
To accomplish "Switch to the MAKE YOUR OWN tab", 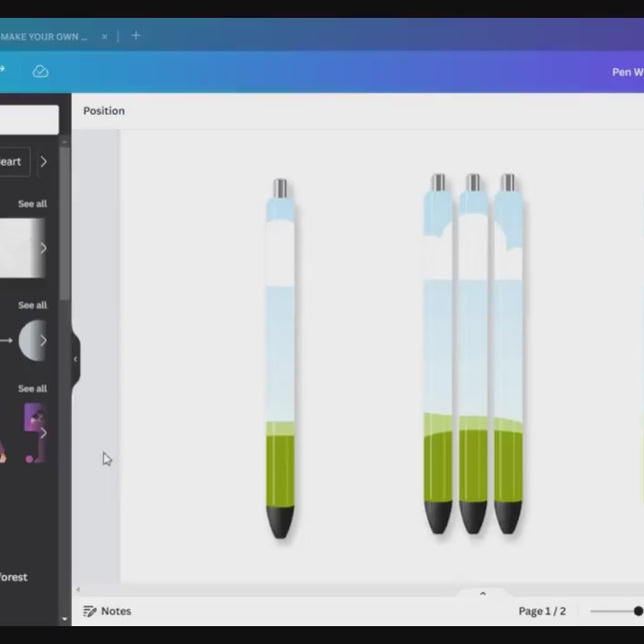I will pyautogui.click(x=45, y=36).
